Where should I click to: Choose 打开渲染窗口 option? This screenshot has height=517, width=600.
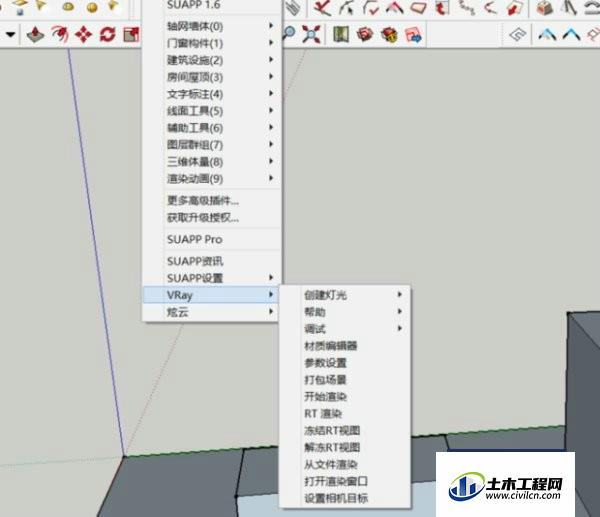tap(345, 481)
